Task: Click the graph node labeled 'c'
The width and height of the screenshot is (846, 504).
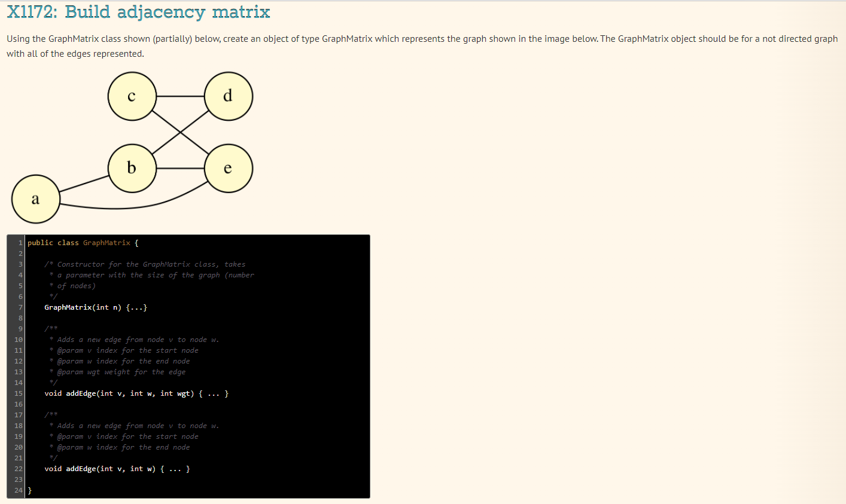Action: pyautogui.click(x=132, y=96)
